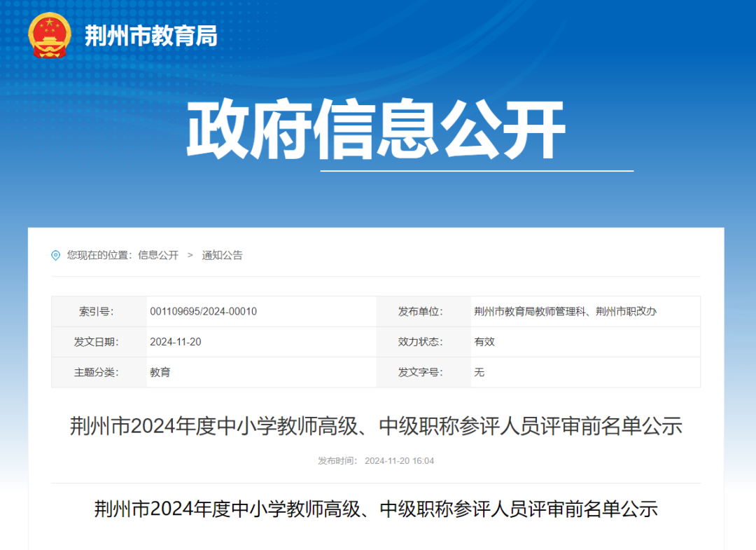Select index number 001109695/2024-00010
This screenshot has height=550, width=756.
click(204, 312)
